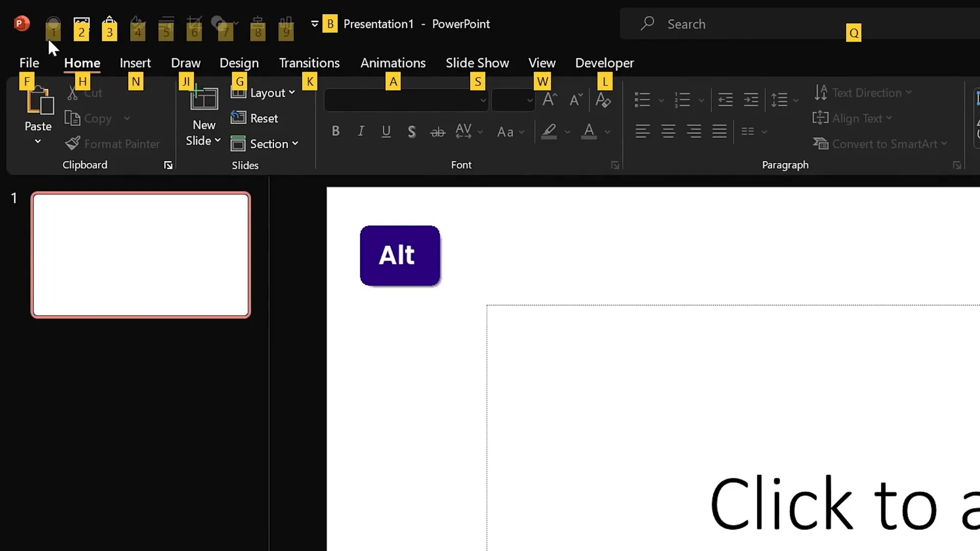Open the Section dropdown
This screenshot has width=980, height=551.
tap(264, 144)
